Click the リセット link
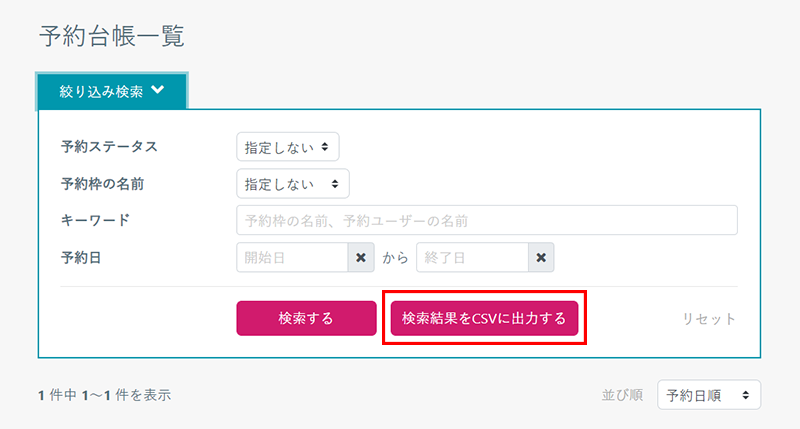 click(709, 319)
